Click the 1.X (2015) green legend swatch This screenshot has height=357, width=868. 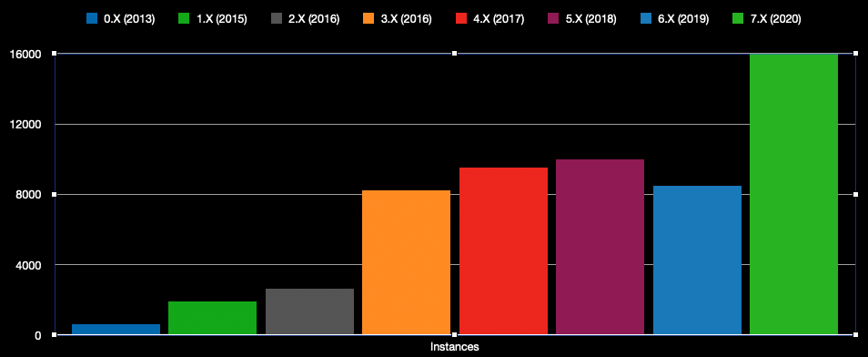coord(184,18)
